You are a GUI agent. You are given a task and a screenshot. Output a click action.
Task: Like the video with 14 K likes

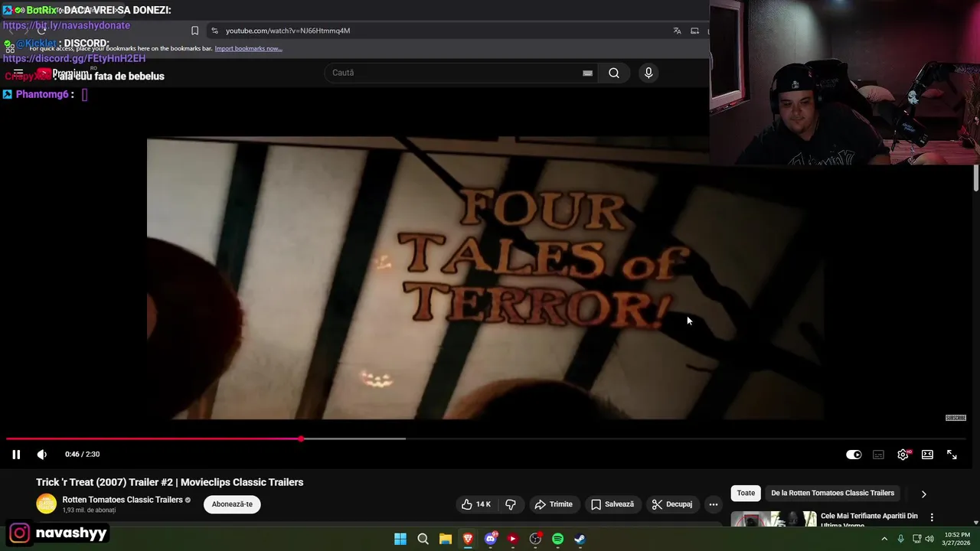point(475,504)
